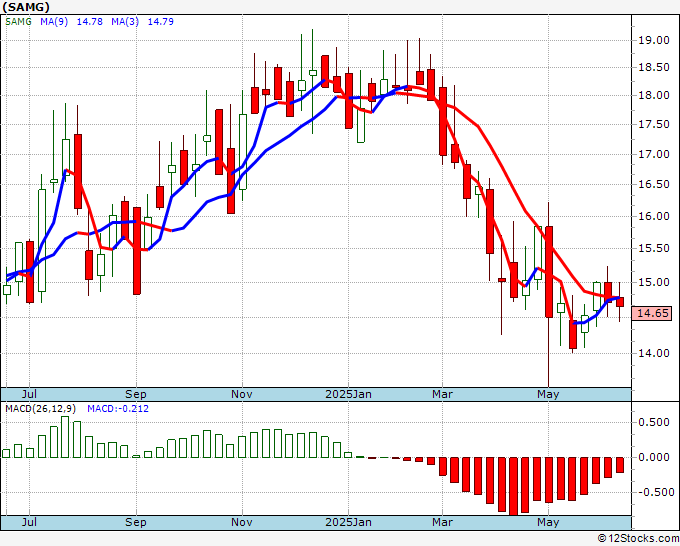Click the current price tag 14.65

click(x=652, y=313)
